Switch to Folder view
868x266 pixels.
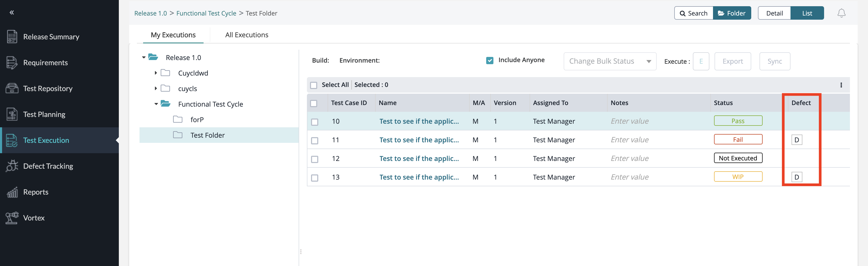(732, 13)
